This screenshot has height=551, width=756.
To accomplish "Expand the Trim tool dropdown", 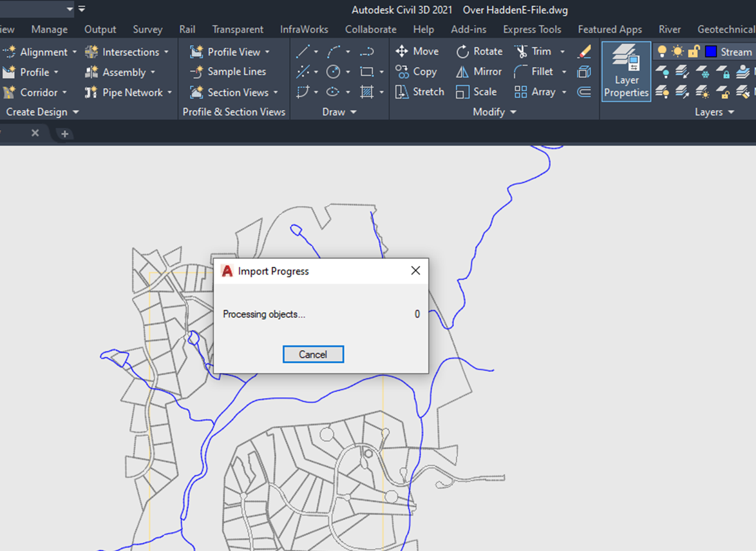I will click(x=562, y=51).
